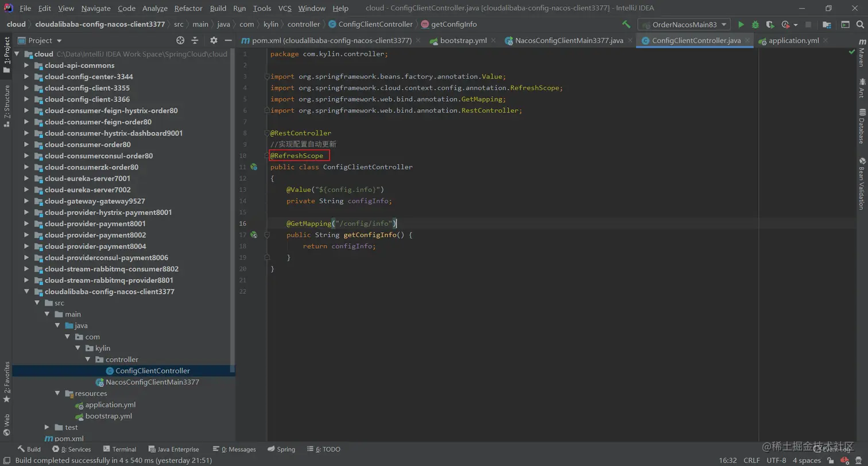Open the Analyze menu

[x=155, y=8]
